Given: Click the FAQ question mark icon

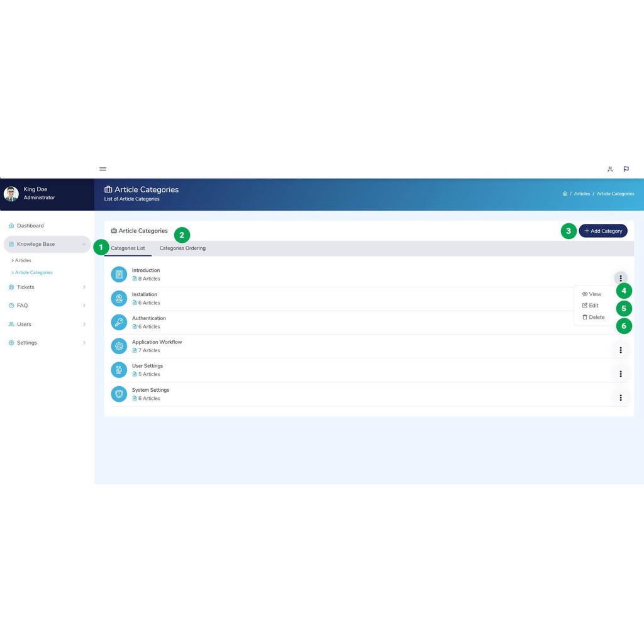Looking at the screenshot, I should pyautogui.click(x=11, y=306).
